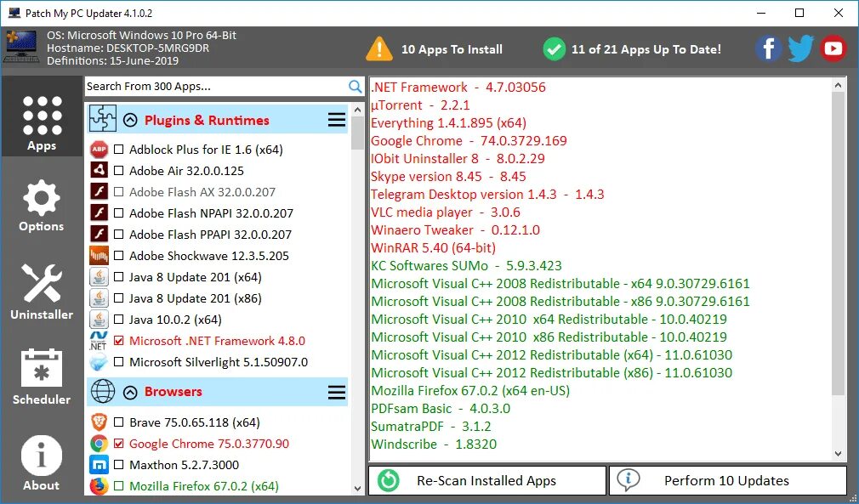Click Java 10.0.2 (x64) label

[175, 319]
